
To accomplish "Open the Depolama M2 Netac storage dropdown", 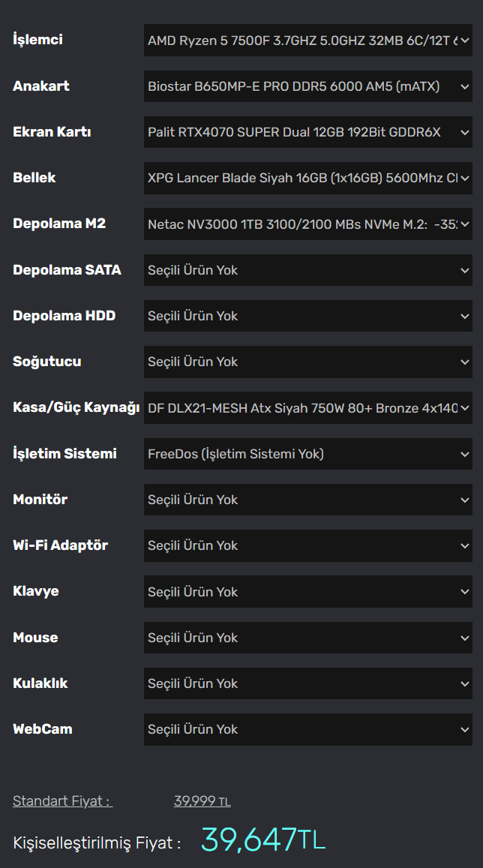I will [x=308, y=224].
